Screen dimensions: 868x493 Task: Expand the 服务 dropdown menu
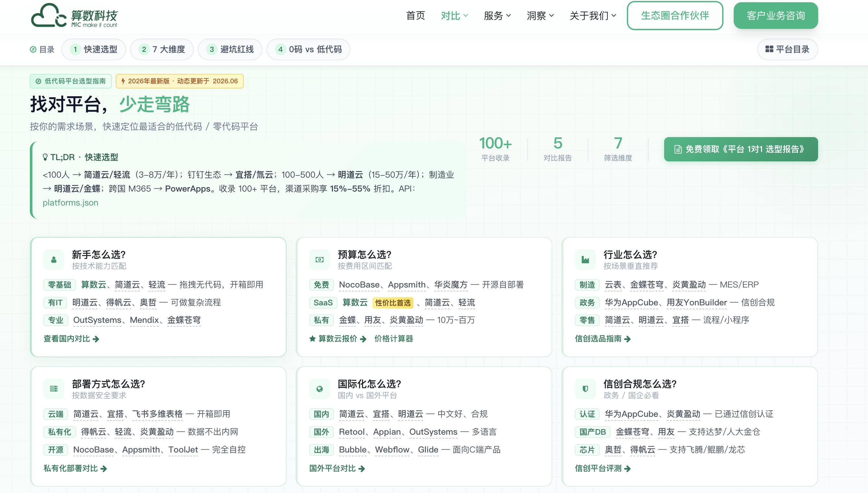click(497, 16)
